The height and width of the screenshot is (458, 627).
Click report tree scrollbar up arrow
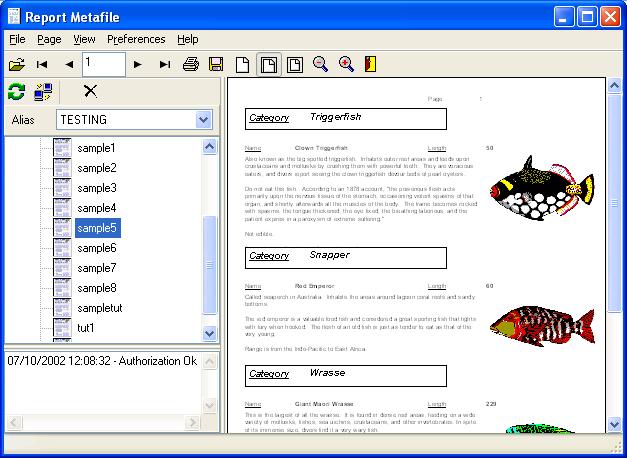[210, 146]
